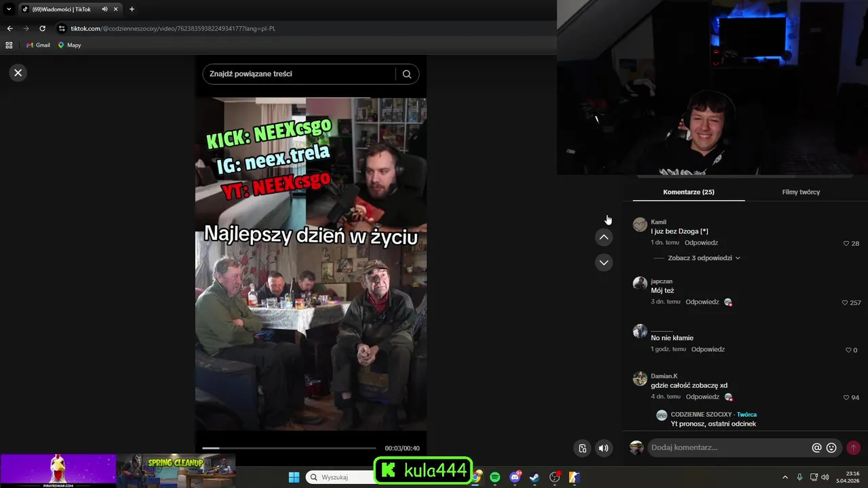Mute the tab via its speaker icon

104,9
